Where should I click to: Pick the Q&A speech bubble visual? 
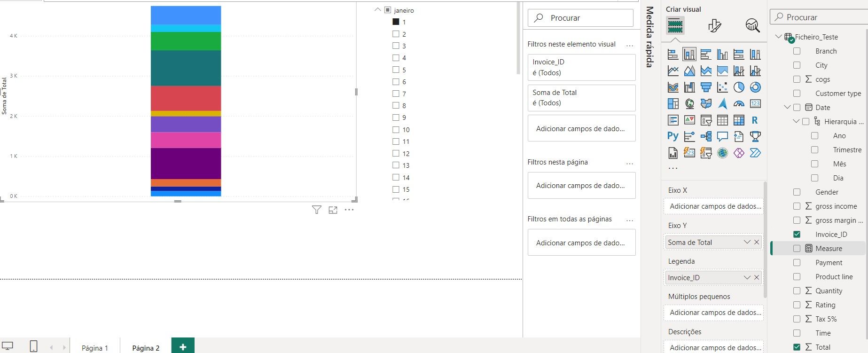722,137
